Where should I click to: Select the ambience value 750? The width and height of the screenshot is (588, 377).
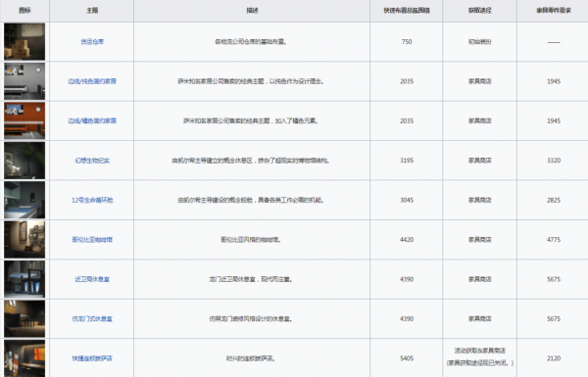click(407, 41)
